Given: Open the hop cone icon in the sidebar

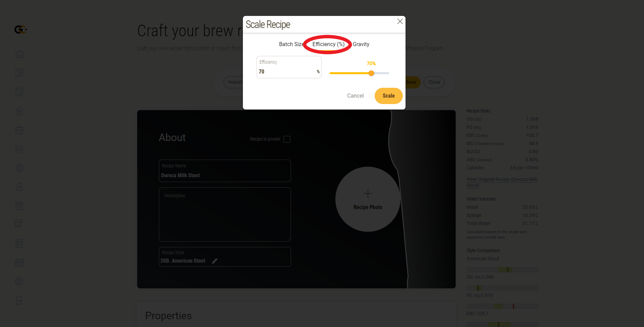Looking at the screenshot, I should [x=20, y=111].
